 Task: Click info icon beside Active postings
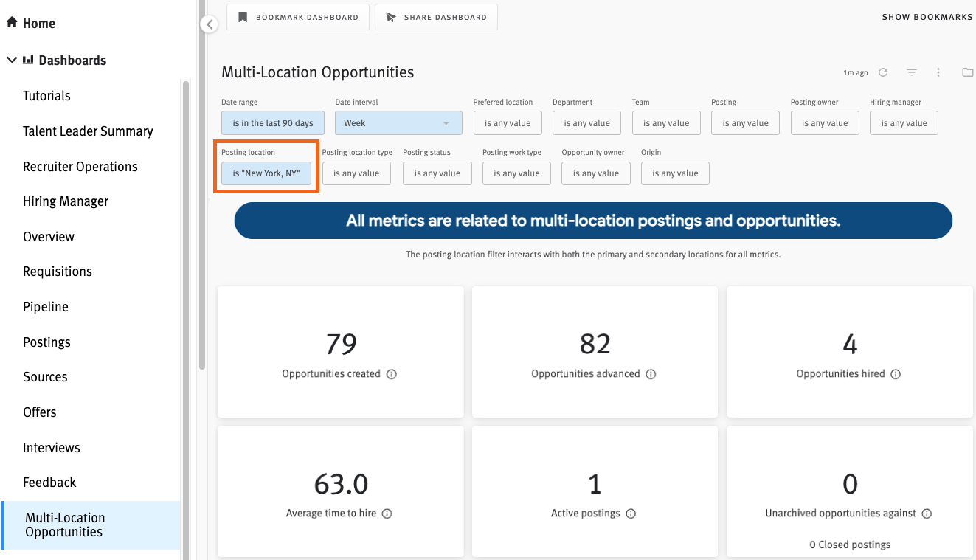point(631,514)
